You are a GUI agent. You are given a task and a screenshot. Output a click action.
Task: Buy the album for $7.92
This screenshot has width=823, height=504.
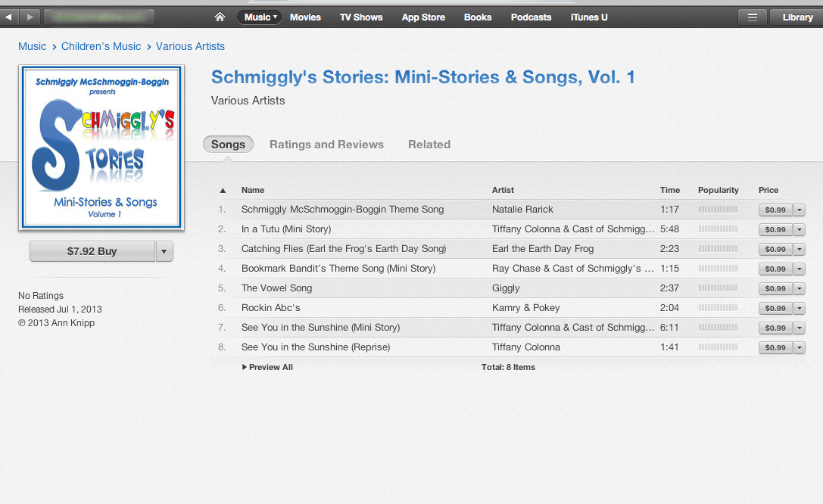92,251
